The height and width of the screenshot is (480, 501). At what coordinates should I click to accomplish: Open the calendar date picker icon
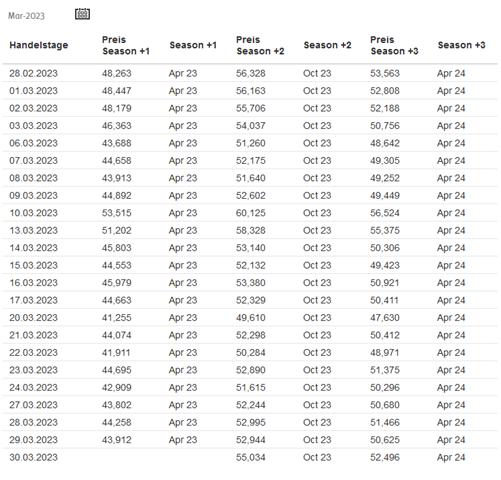(x=82, y=14)
